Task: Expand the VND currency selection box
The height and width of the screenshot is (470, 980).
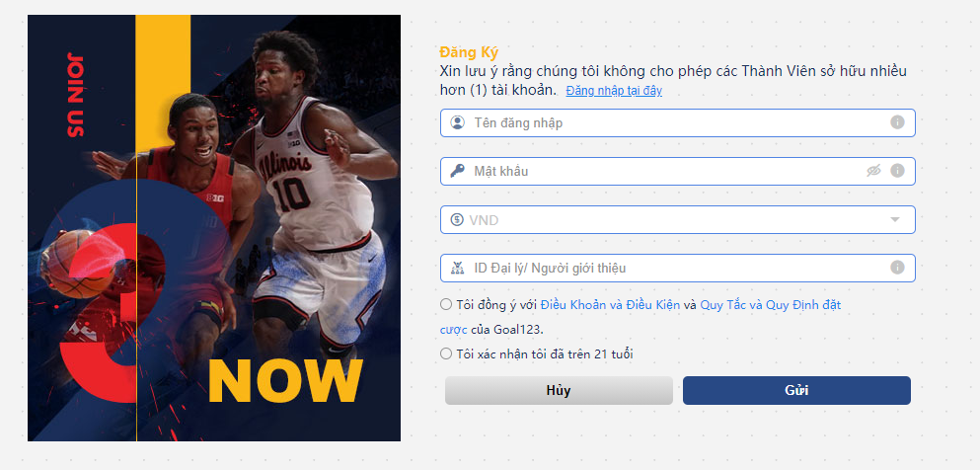Action: [677, 219]
